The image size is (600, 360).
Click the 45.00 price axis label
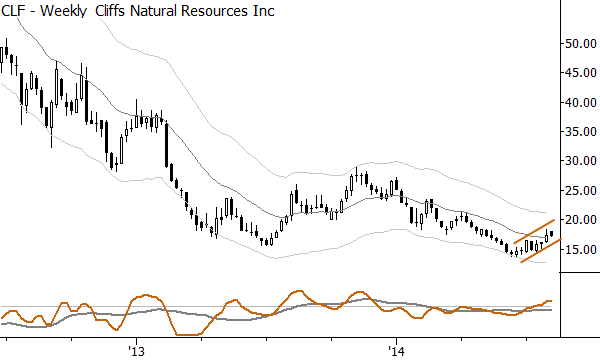[x=581, y=73]
